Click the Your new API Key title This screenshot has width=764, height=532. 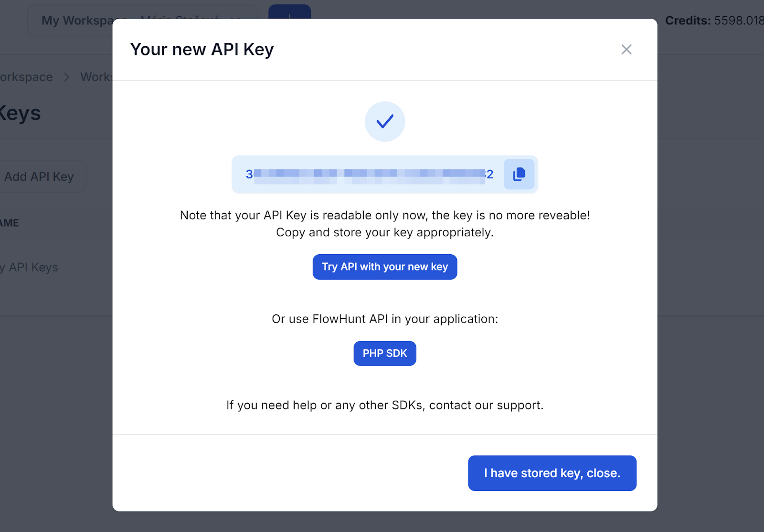[x=202, y=49]
